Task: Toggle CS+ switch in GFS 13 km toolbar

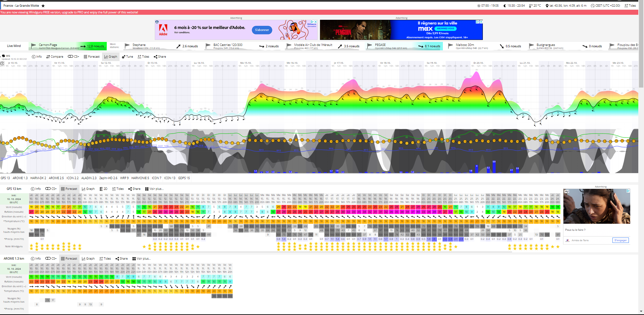Action: pos(51,189)
